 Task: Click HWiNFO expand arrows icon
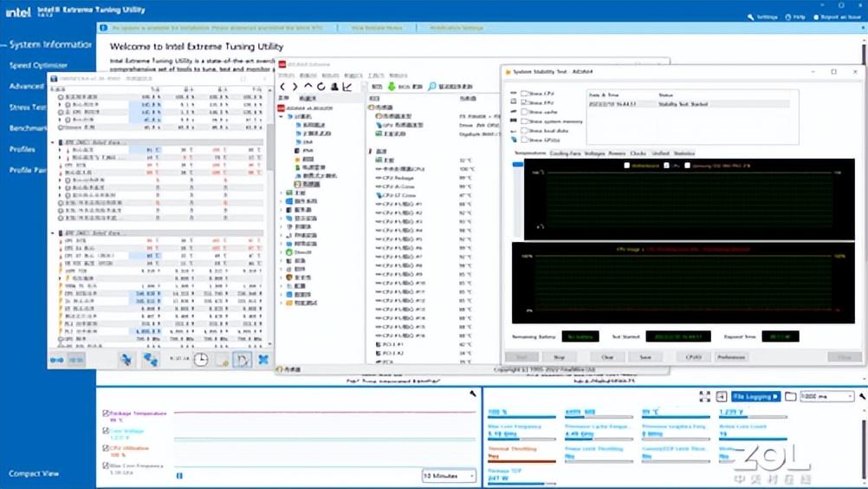pos(126,360)
